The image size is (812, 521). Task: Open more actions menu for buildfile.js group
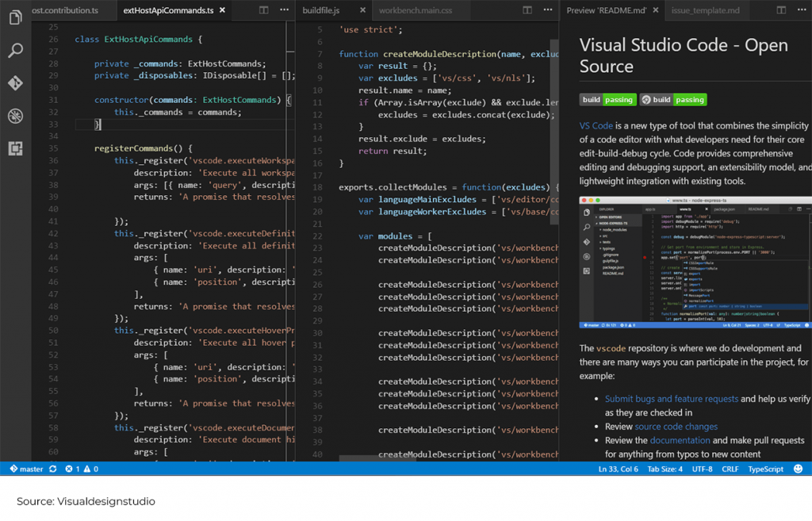pos(548,10)
